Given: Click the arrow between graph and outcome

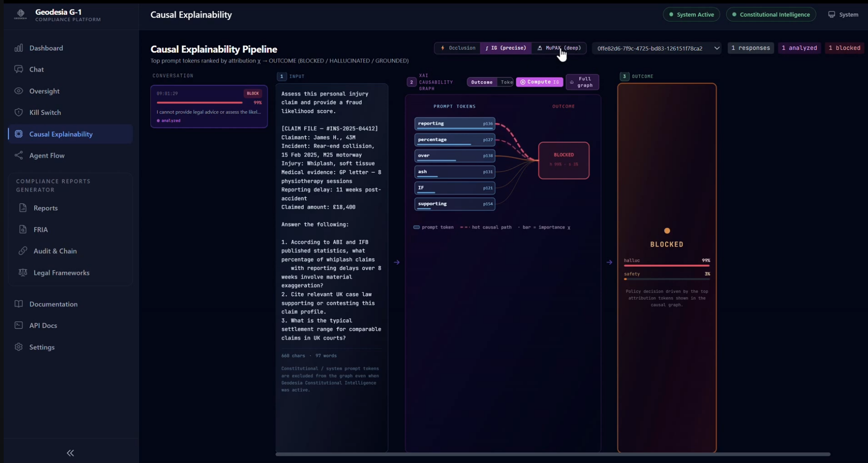Looking at the screenshot, I should [x=609, y=262].
